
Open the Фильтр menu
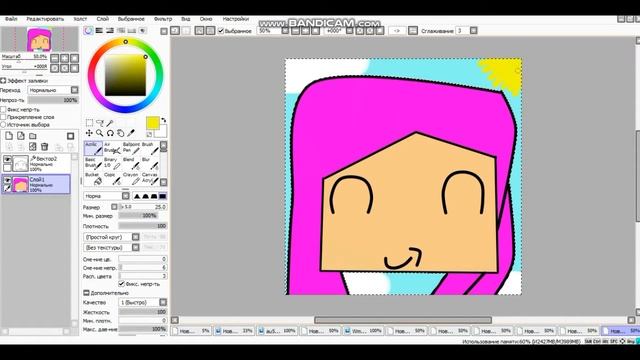click(x=163, y=19)
